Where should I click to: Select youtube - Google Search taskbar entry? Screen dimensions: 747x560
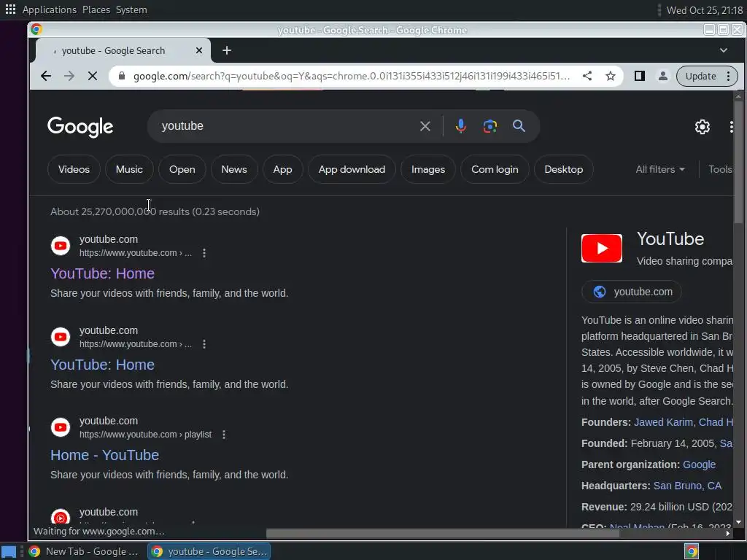click(209, 551)
